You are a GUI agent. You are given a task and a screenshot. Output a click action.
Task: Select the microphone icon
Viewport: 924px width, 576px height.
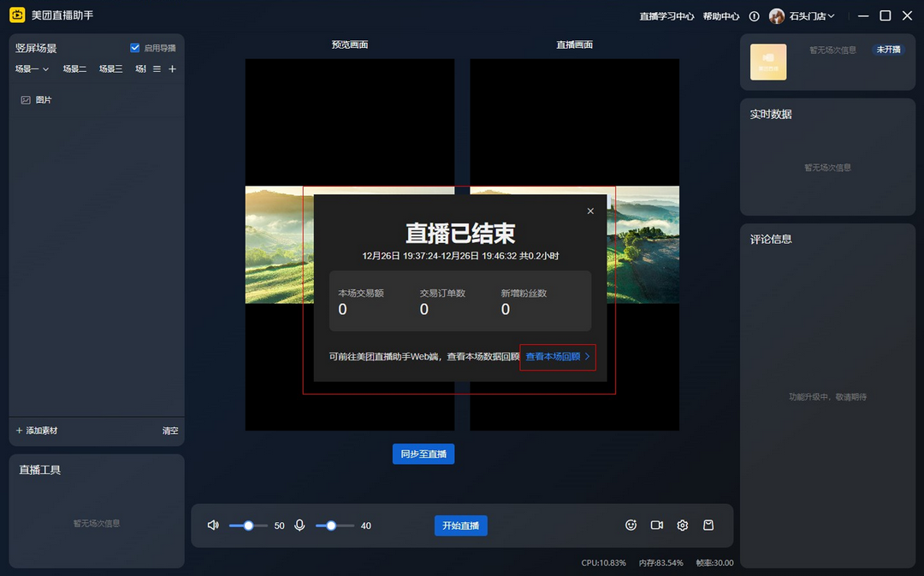click(x=299, y=525)
